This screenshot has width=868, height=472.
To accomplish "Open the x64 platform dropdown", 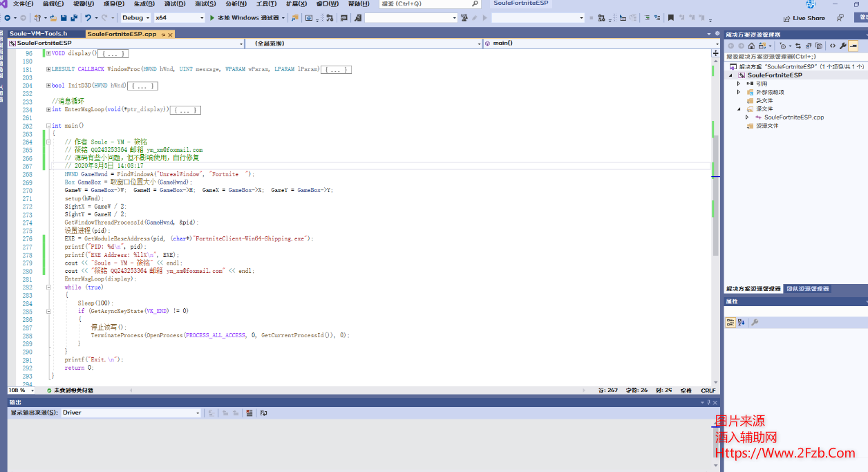I will [x=179, y=17].
